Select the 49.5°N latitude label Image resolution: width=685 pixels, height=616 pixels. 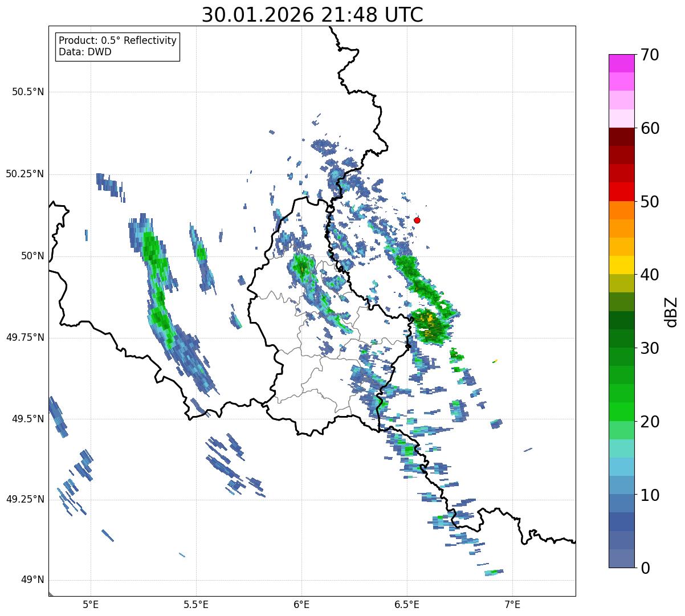[x=28, y=419]
